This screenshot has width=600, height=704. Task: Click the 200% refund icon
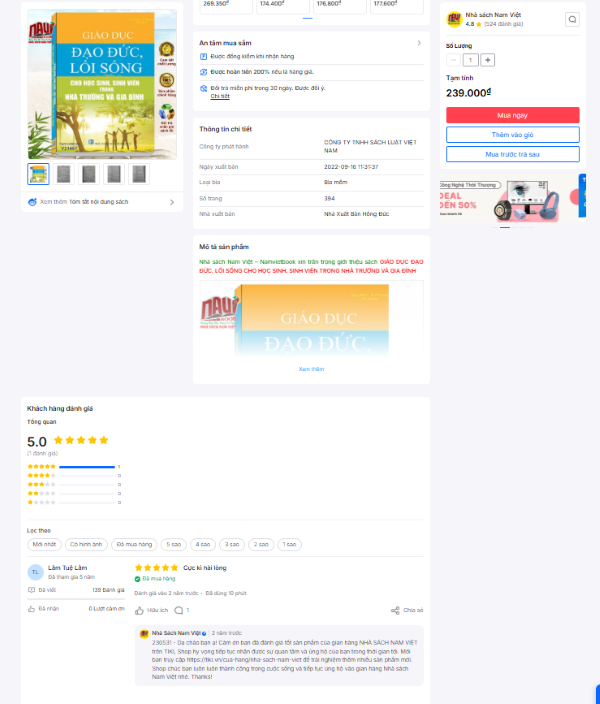tap(203, 72)
